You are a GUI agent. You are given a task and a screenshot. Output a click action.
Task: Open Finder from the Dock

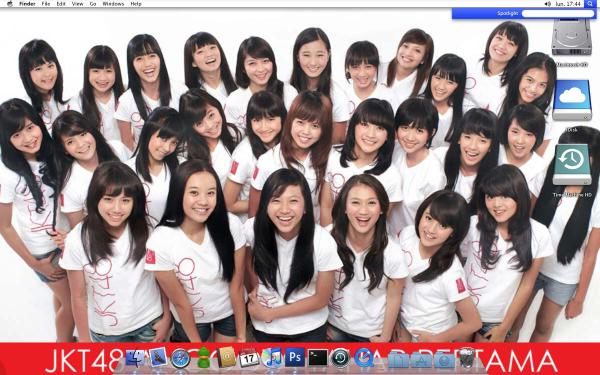click(x=135, y=358)
